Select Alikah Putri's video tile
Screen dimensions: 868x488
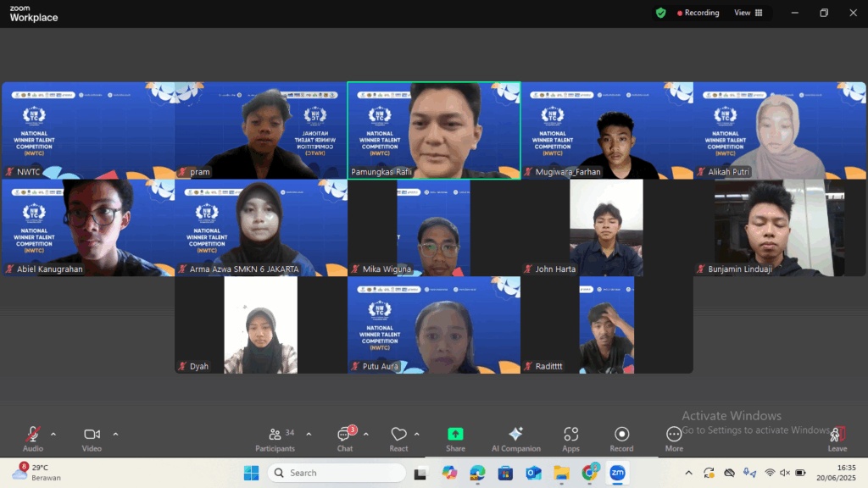click(x=780, y=130)
